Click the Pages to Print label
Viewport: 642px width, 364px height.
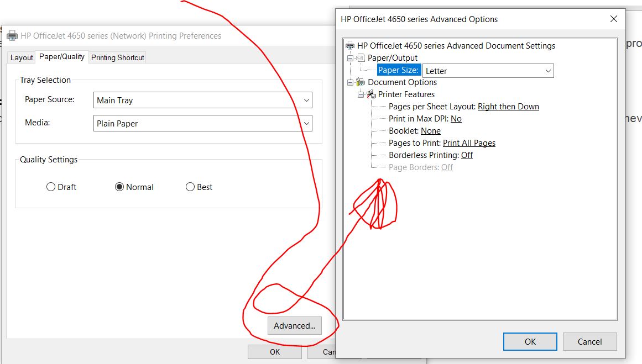pyautogui.click(x=415, y=143)
